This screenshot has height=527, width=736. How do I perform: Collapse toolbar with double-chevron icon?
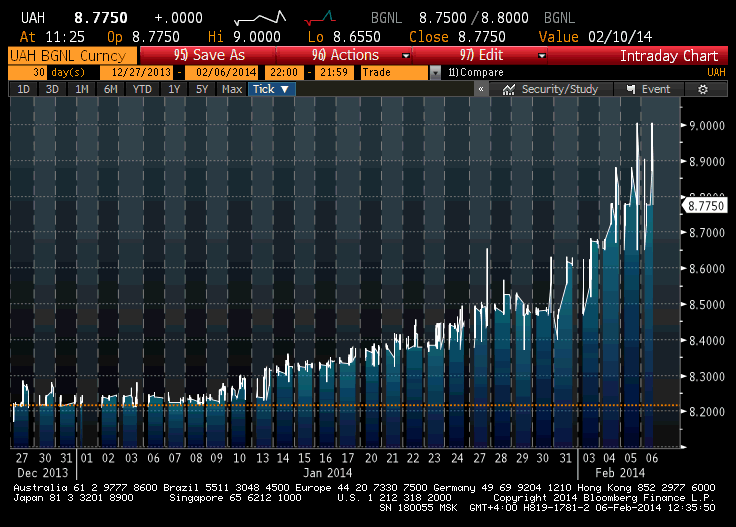click(x=481, y=89)
